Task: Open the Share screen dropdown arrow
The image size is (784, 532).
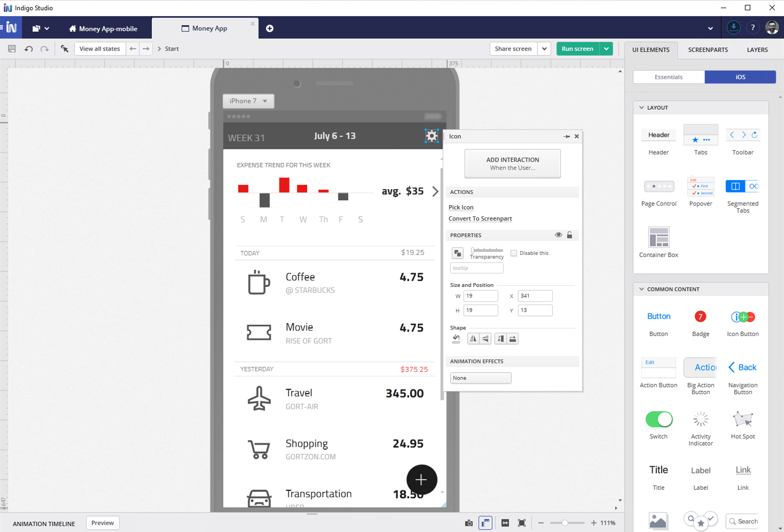Action: click(x=544, y=49)
